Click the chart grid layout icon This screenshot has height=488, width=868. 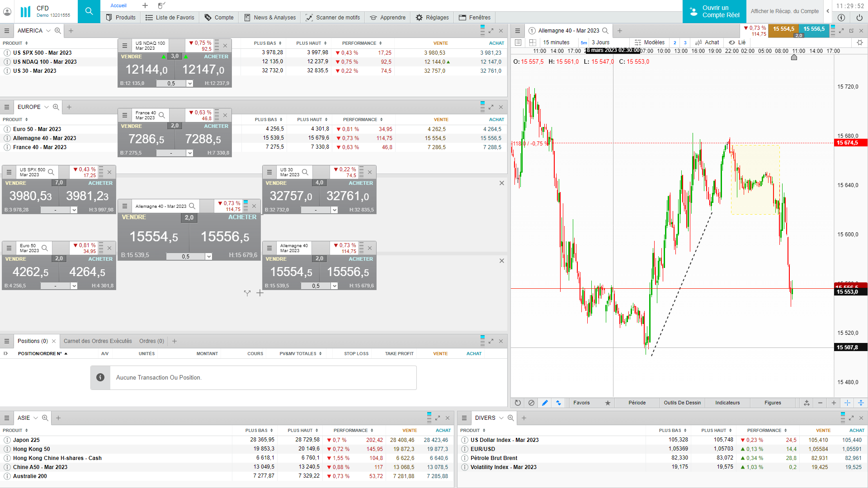533,42
